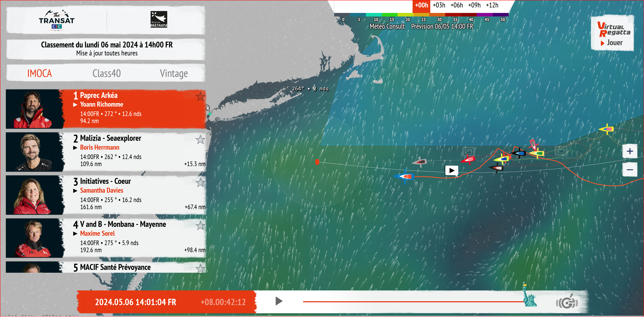Open Virtual Regatta Jouer link

613,33
